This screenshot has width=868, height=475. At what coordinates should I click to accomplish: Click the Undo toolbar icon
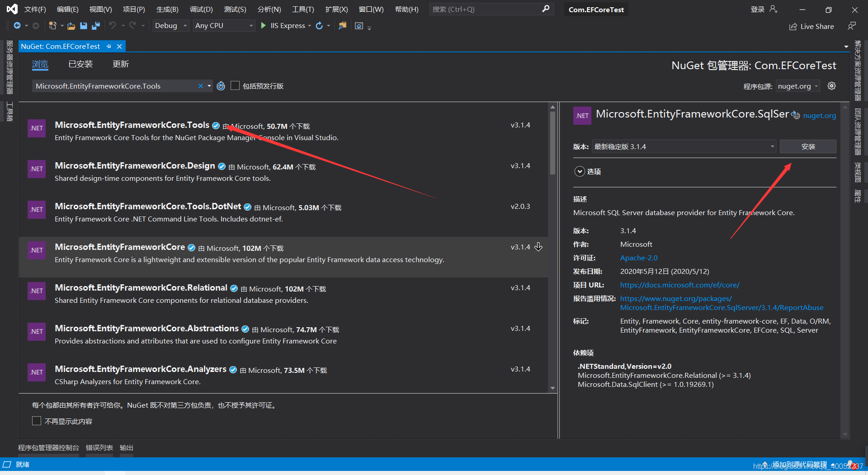(x=113, y=26)
